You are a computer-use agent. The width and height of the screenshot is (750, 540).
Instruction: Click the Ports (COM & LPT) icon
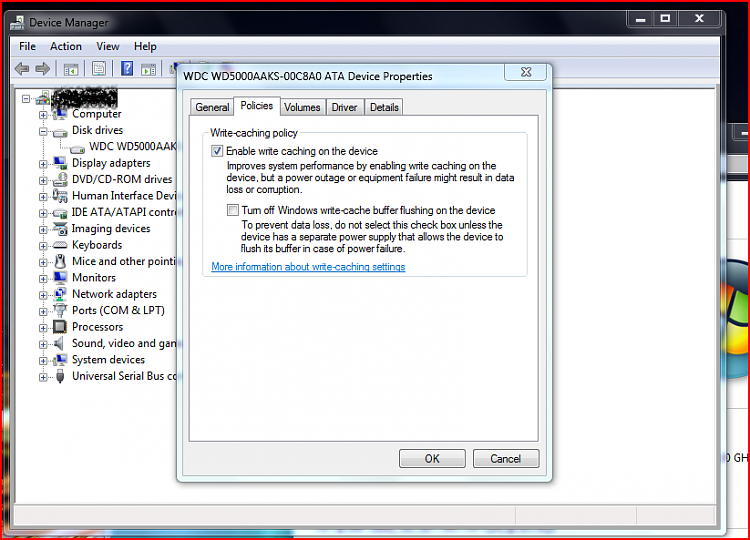coord(60,310)
